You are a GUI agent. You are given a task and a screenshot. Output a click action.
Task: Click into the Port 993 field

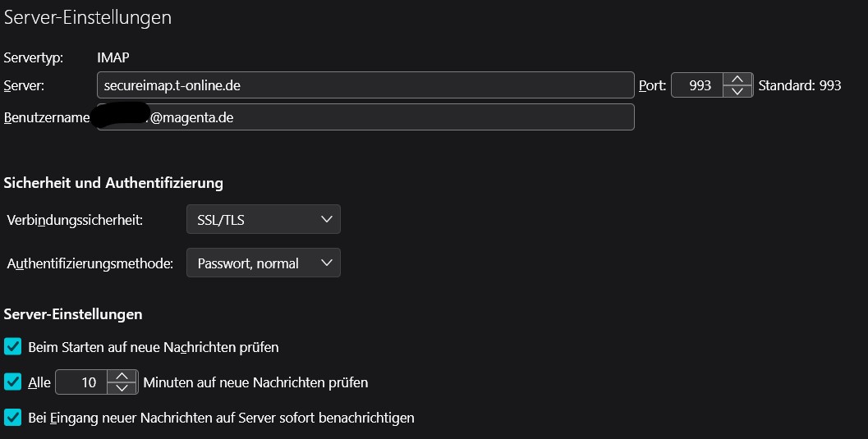(698, 85)
